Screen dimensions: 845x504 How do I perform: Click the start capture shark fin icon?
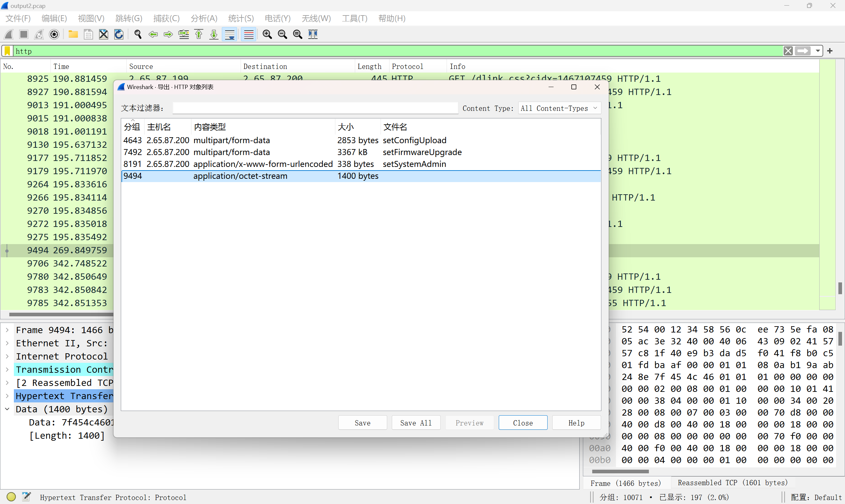tap(9, 34)
